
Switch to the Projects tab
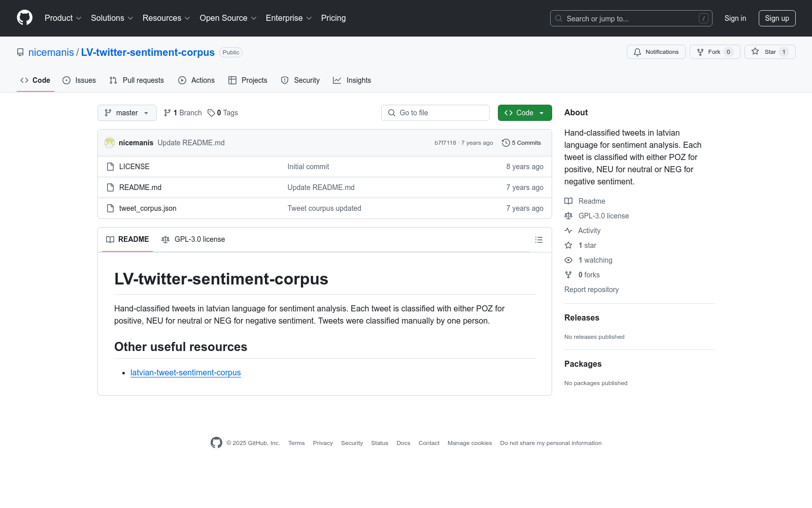(x=248, y=80)
